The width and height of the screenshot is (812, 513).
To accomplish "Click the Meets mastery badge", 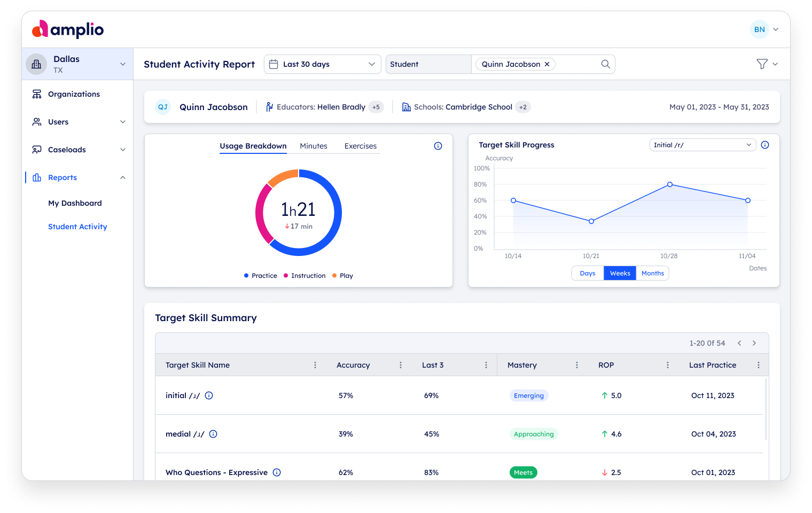I will [524, 472].
